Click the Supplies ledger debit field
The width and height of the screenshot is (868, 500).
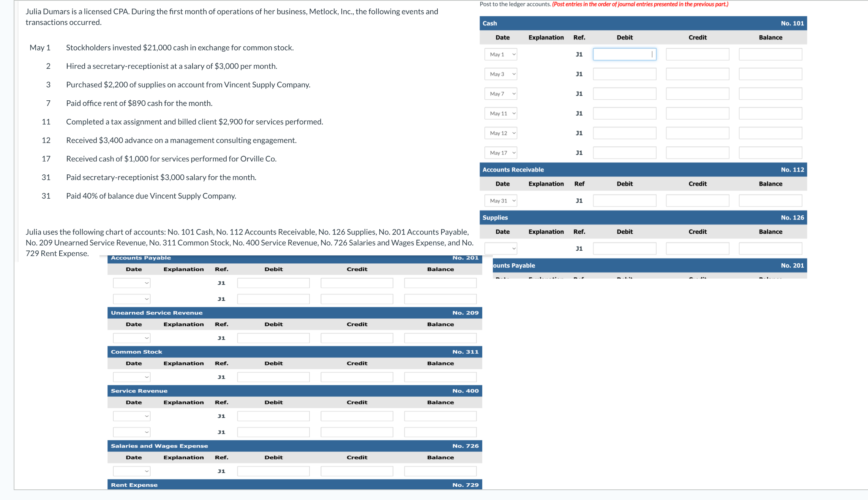click(x=624, y=248)
